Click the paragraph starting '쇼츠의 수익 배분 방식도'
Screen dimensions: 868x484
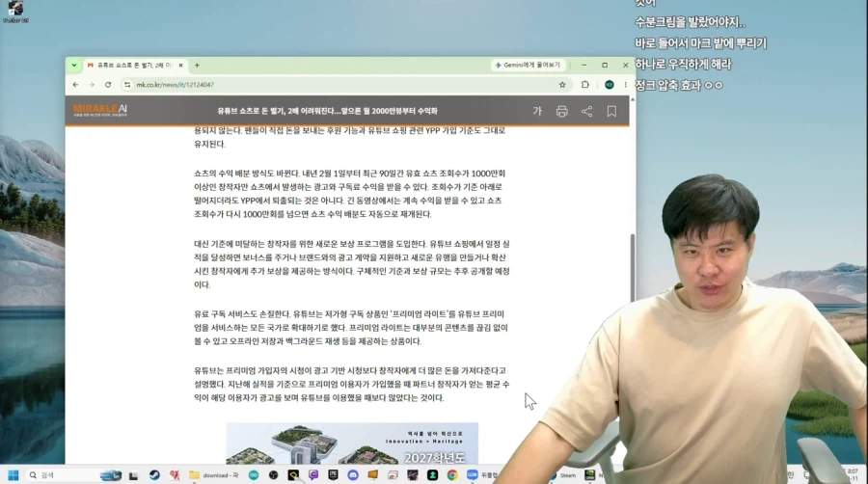click(349, 194)
